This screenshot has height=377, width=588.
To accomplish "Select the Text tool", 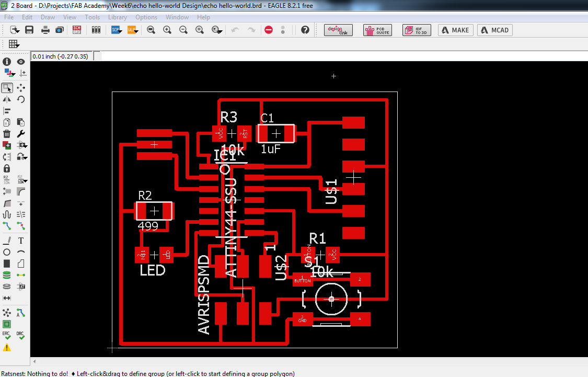I will [x=21, y=241].
